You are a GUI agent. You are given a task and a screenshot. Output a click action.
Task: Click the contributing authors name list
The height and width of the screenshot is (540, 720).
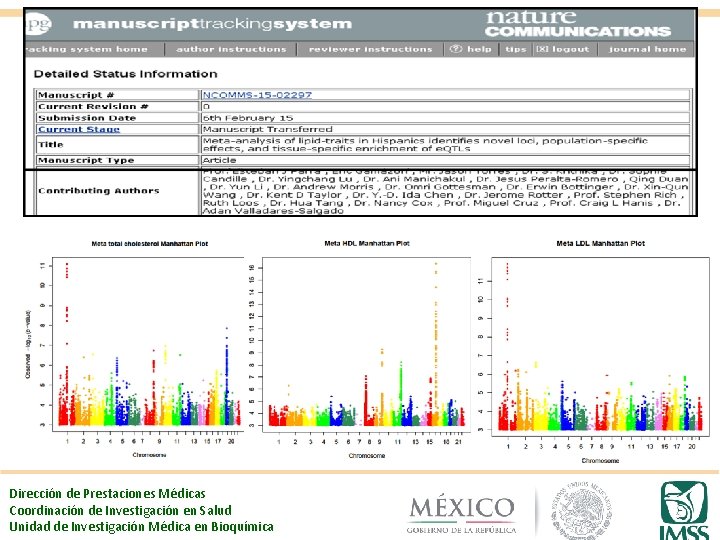pyautogui.click(x=445, y=191)
